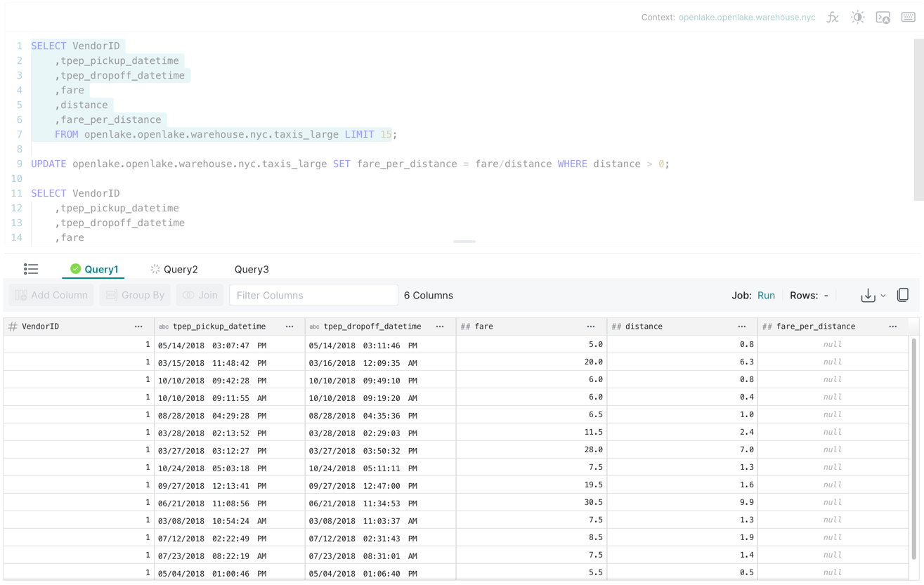
Task: Open the VendorID column options menu
Action: click(x=138, y=327)
